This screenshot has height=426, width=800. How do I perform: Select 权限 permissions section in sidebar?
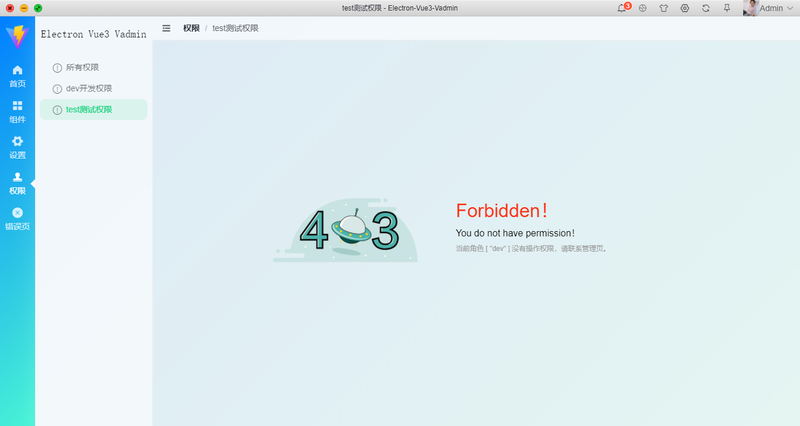click(17, 183)
